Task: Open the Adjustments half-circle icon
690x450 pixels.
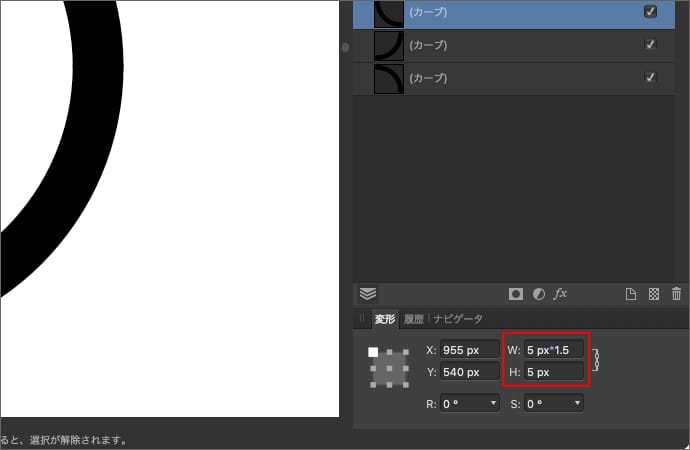Action: point(538,294)
